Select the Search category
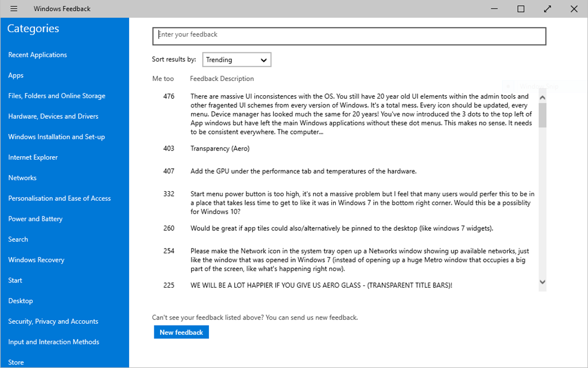This screenshot has height=368, width=588. (18, 239)
